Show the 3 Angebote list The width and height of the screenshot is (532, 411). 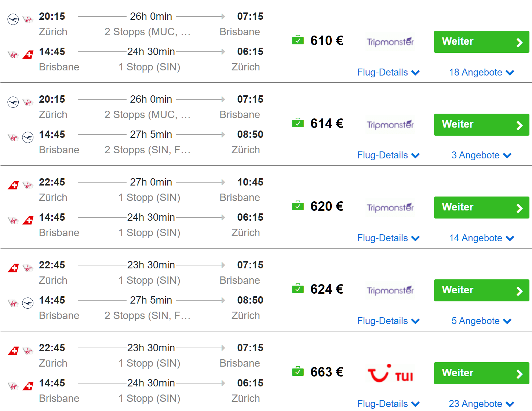(481, 155)
